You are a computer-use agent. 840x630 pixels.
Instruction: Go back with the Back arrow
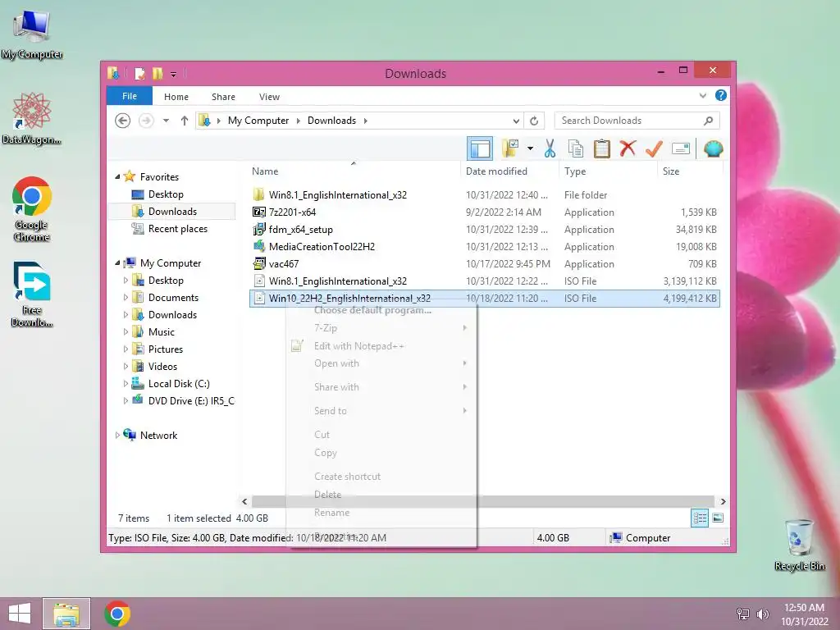pyautogui.click(x=123, y=121)
